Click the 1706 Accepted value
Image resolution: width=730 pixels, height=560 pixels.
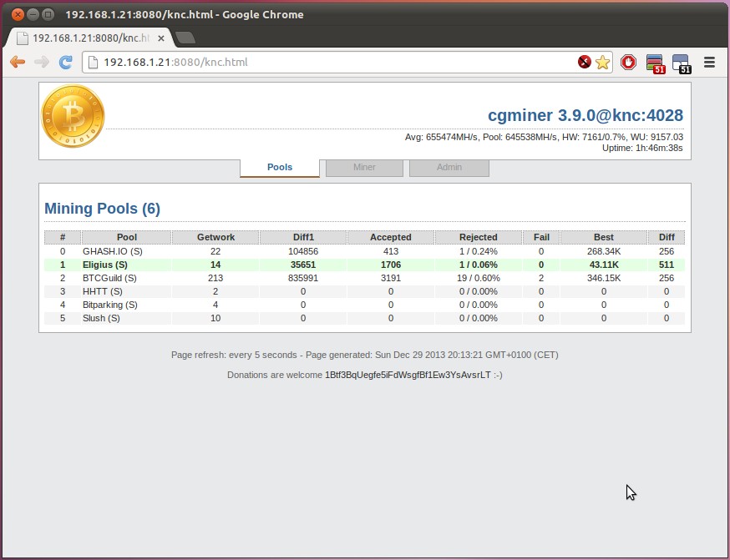coord(391,265)
